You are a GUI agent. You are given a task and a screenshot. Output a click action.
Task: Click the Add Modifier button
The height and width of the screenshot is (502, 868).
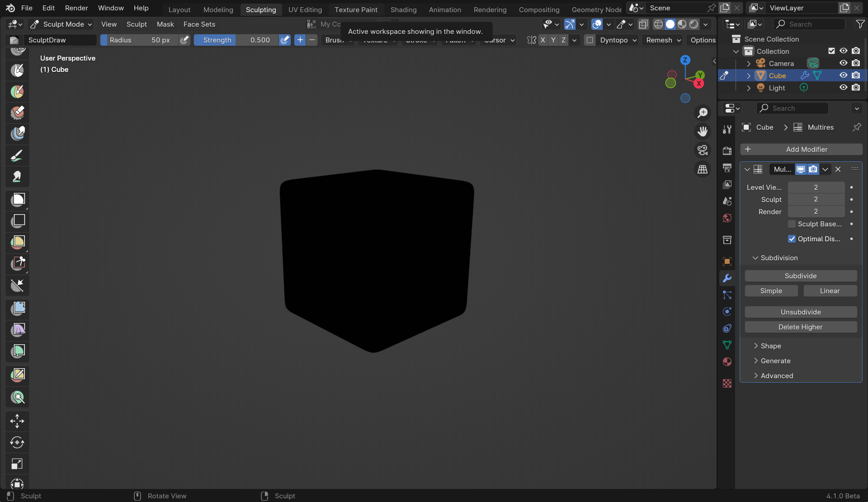(x=801, y=150)
